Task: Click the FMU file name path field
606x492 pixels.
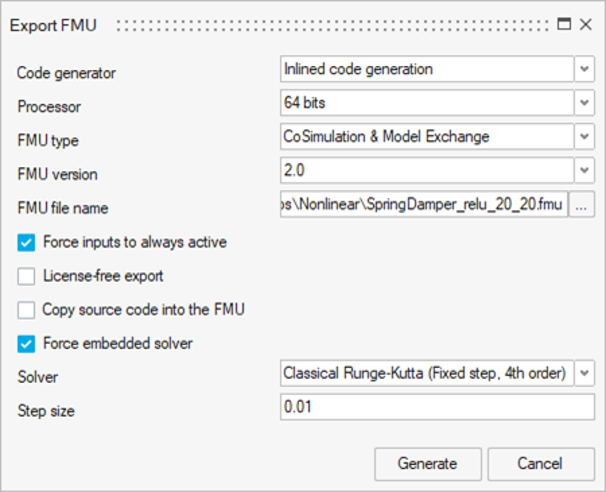Action: (424, 204)
